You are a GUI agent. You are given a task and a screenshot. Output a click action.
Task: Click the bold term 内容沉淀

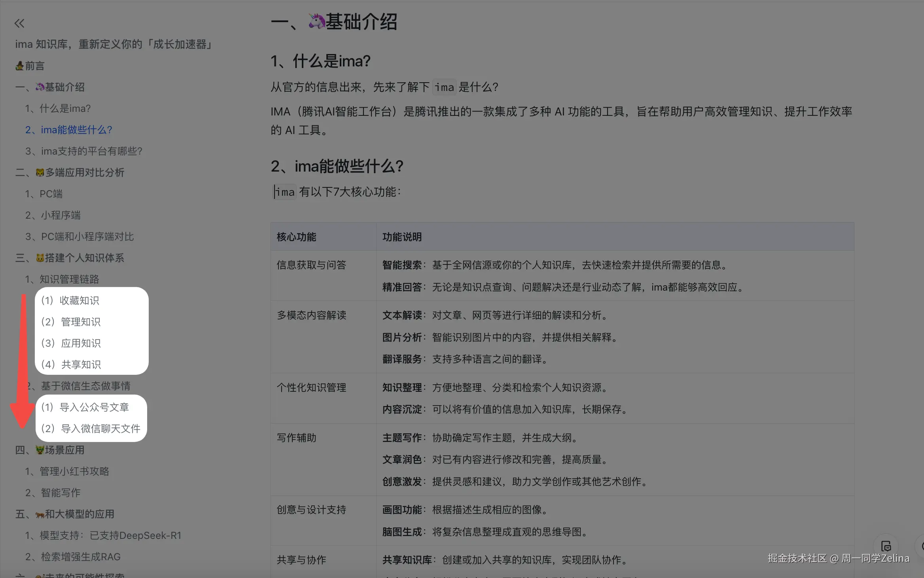[402, 409]
